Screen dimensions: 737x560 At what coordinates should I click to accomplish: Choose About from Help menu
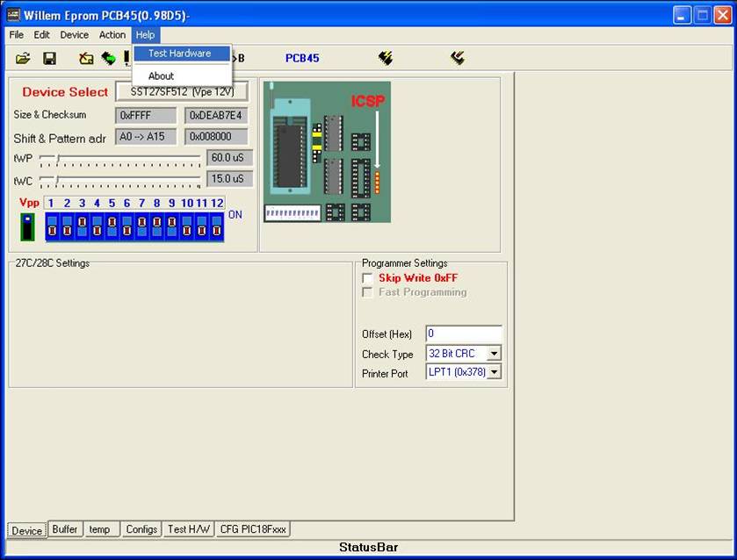tap(182, 75)
